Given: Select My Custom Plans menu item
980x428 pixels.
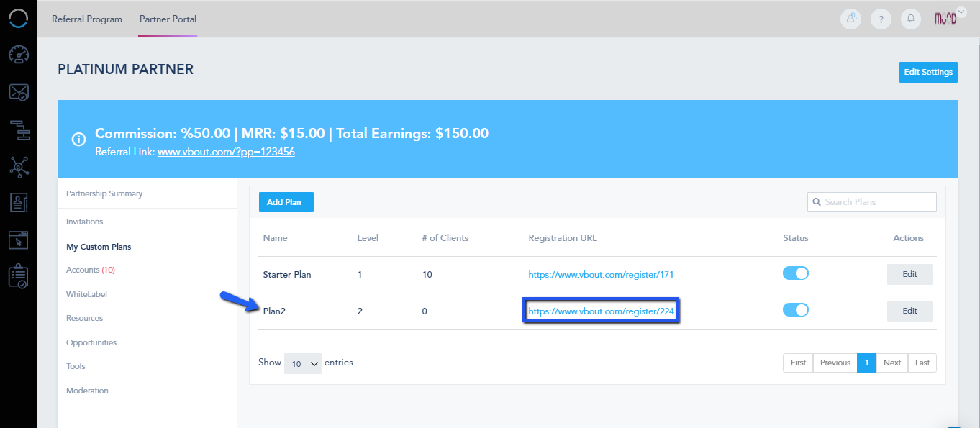Looking at the screenshot, I should pyautogui.click(x=99, y=247).
